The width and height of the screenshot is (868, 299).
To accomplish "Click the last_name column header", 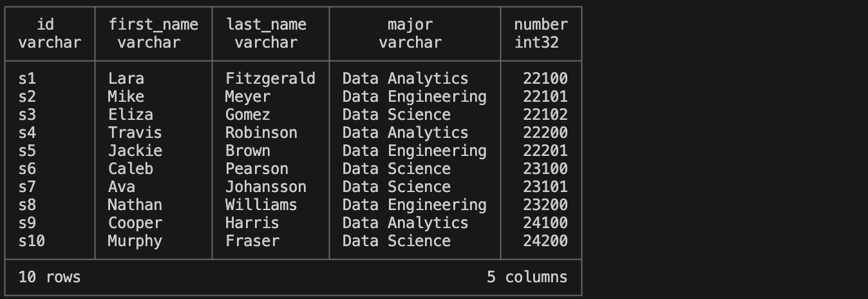I will click(x=266, y=24).
